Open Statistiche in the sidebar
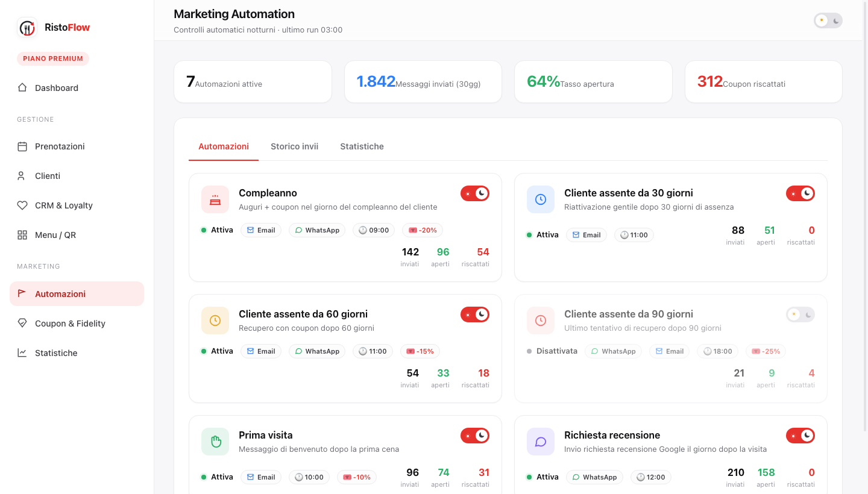 pos(77,353)
